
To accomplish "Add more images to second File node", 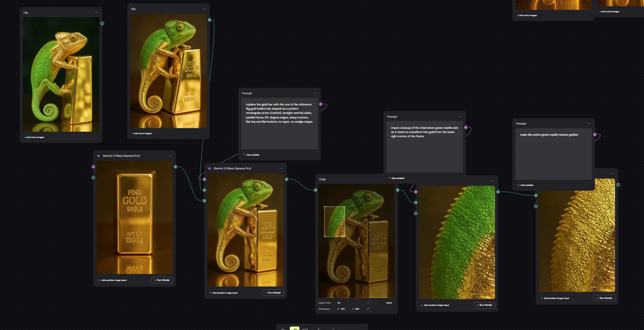I will [142, 133].
